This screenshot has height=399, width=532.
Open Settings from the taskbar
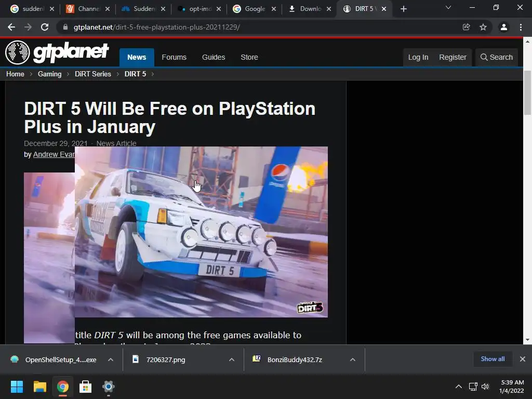tap(109, 387)
